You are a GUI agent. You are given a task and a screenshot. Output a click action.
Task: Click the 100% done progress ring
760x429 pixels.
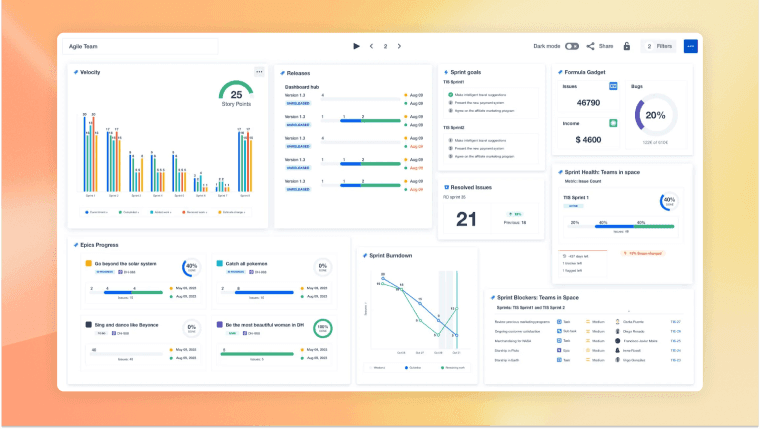coord(322,328)
